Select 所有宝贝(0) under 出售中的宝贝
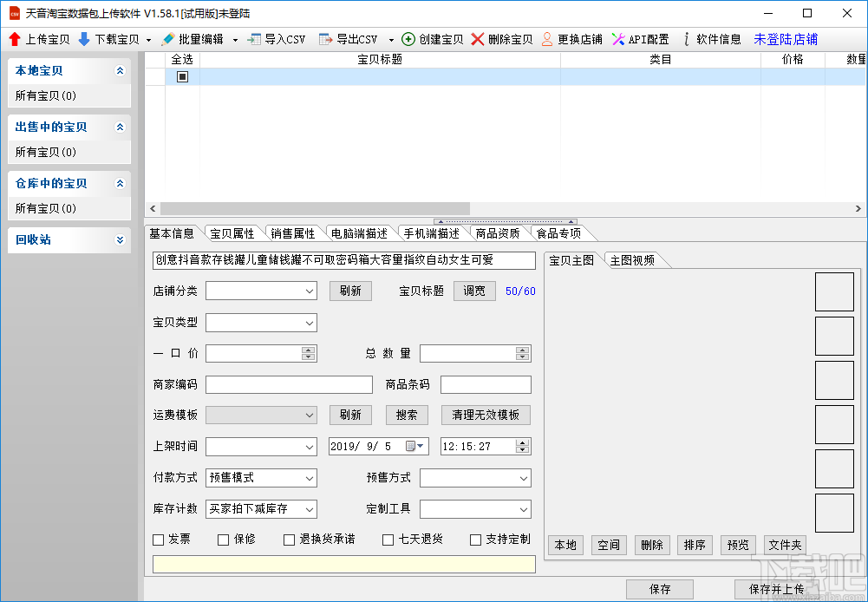868x602 pixels. click(x=45, y=153)
